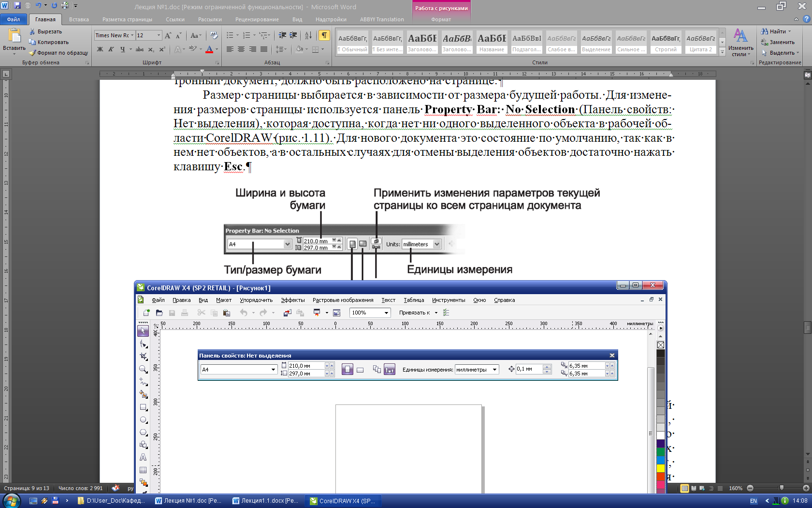Viewport: 812px width, 508px height.
Task: Toggle bold (Ж) formatting in Word
Action: (x=100, y=49)
